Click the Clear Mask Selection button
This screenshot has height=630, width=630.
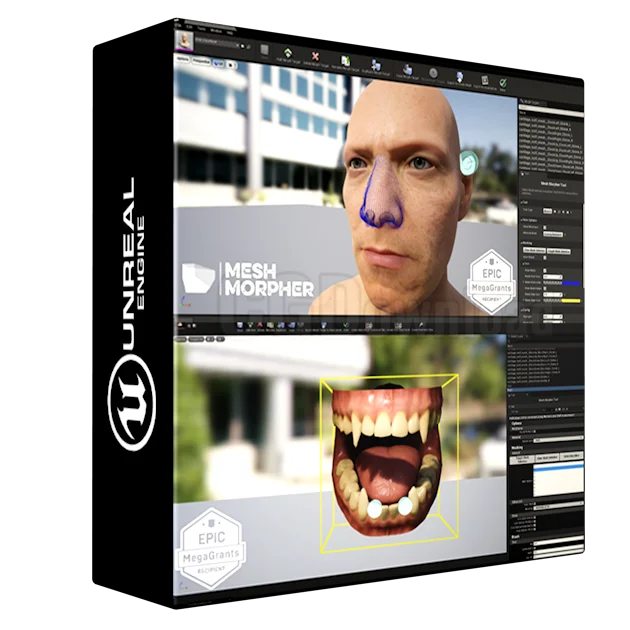click(534, 250)
